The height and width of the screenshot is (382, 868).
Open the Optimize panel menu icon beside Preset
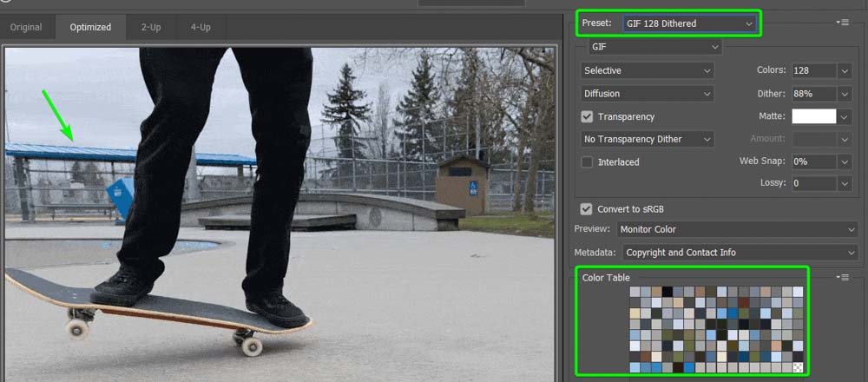click(843, 23)
